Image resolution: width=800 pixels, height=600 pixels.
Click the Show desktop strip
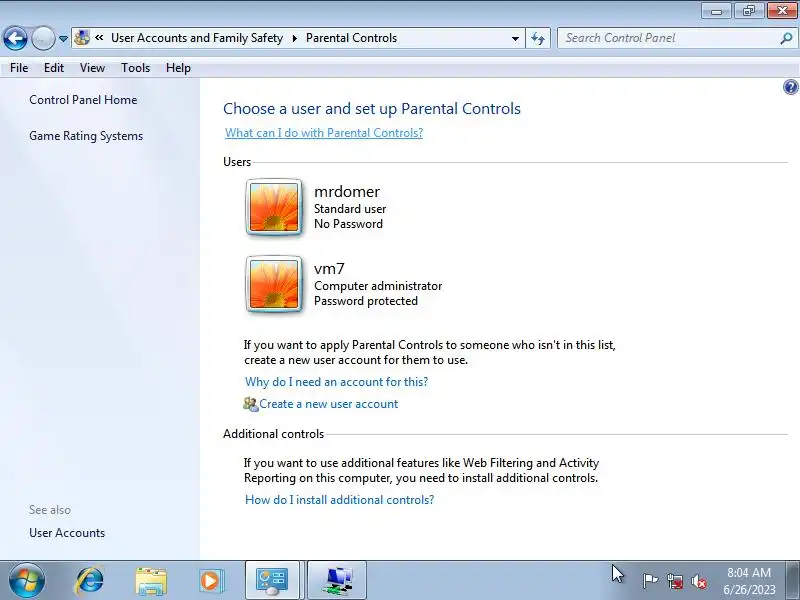794,580
